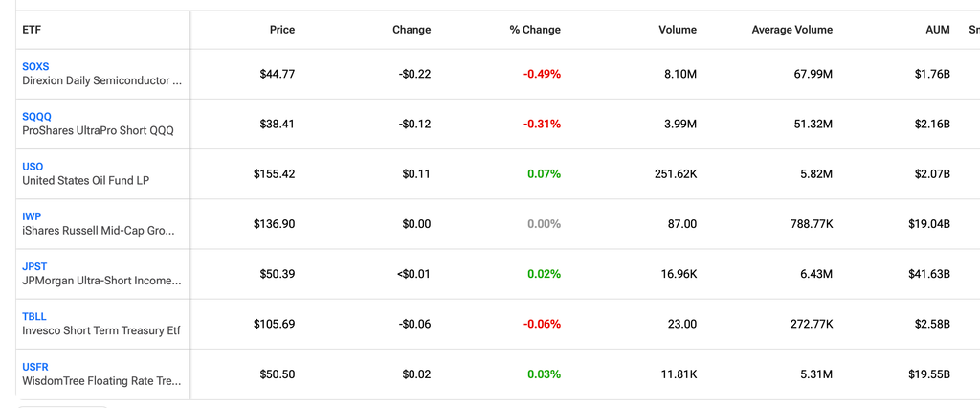This screenshot has width=980, height=408.
Task: Sort table by ETF column header
Action: [32, 30]
